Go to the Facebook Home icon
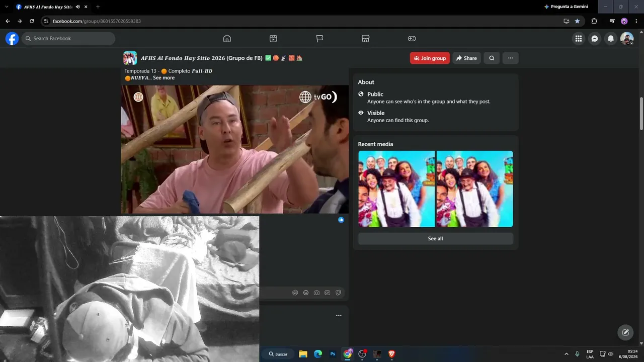This screenshot has height=362, width=644. coord(227,39)
